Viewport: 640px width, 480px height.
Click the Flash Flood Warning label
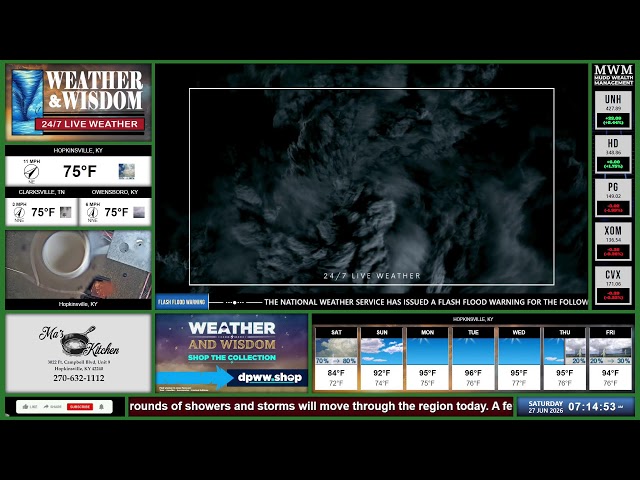click(182, 302)
